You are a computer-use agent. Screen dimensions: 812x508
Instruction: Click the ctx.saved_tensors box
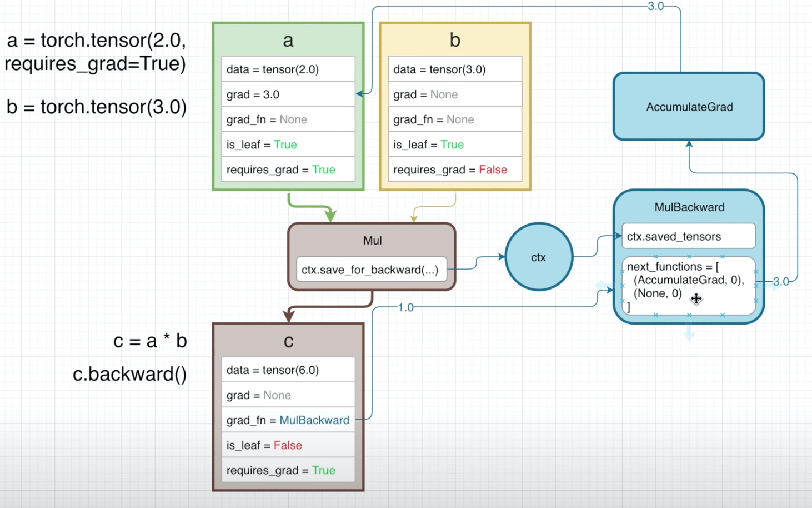coord(689,236)
